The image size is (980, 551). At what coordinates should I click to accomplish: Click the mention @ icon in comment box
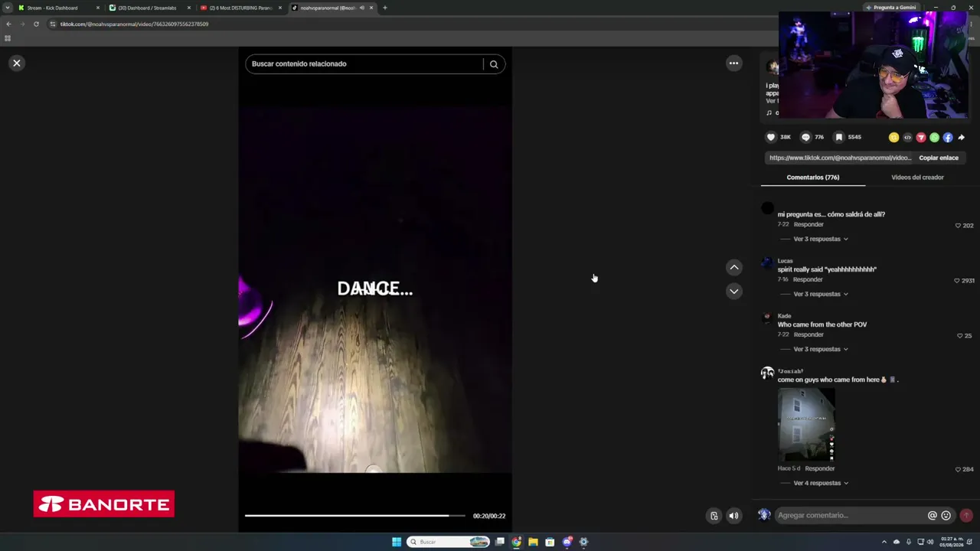(933, 516)
